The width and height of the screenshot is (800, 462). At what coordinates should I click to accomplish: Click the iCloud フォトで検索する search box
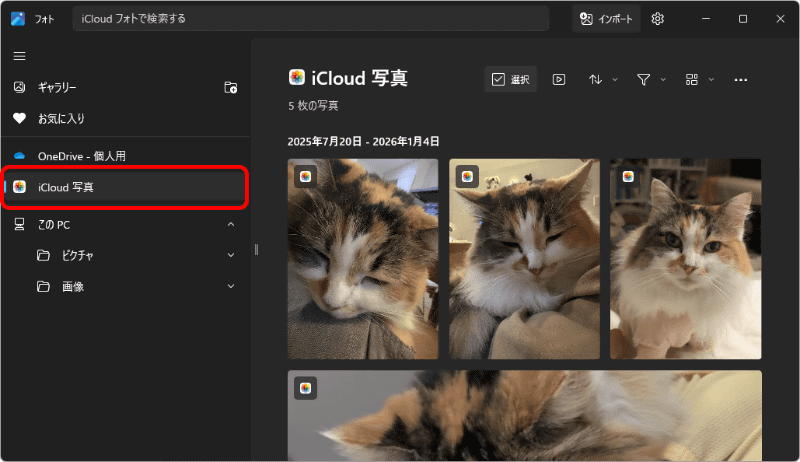(x=311, y=19)
